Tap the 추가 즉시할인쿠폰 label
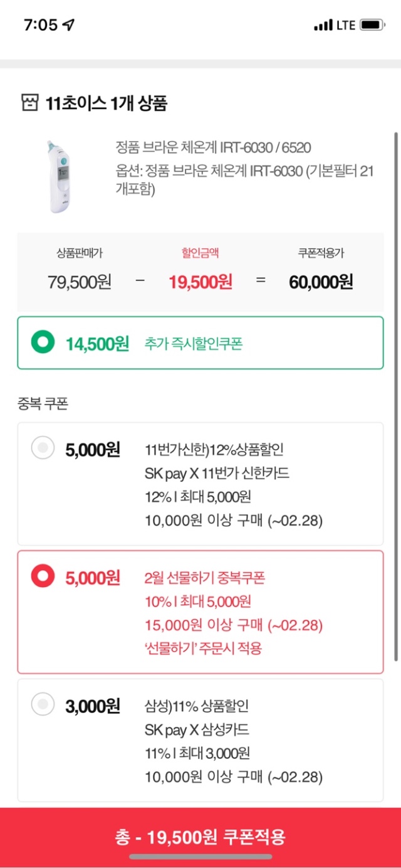Viewport: 401px width, 868px height. [193, 344]
